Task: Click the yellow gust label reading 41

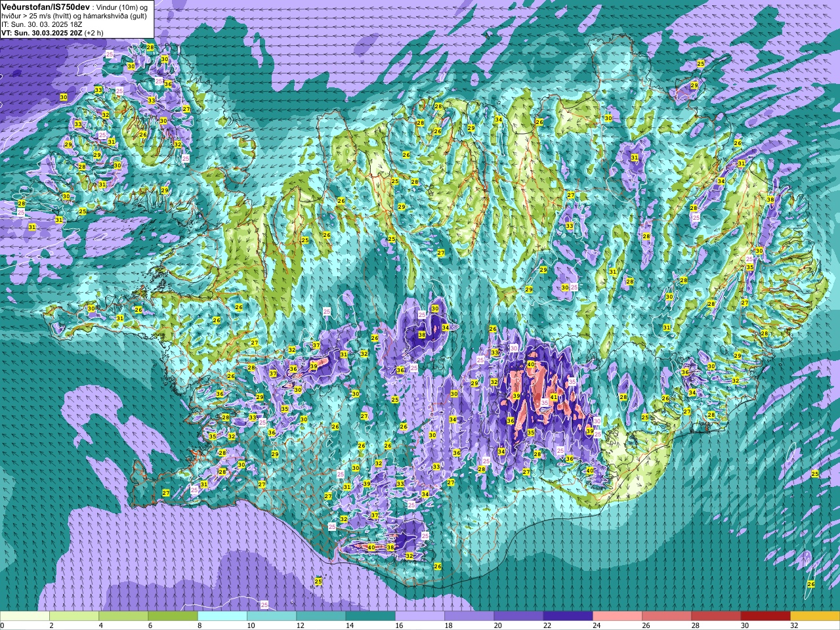Action: tap(554, 397)
